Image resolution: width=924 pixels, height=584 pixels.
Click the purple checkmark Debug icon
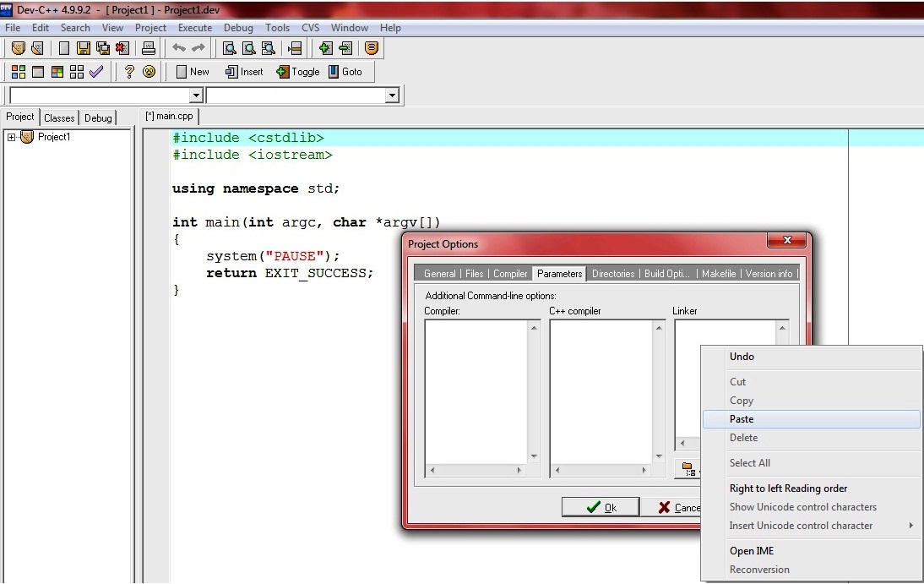pos(96,72)
